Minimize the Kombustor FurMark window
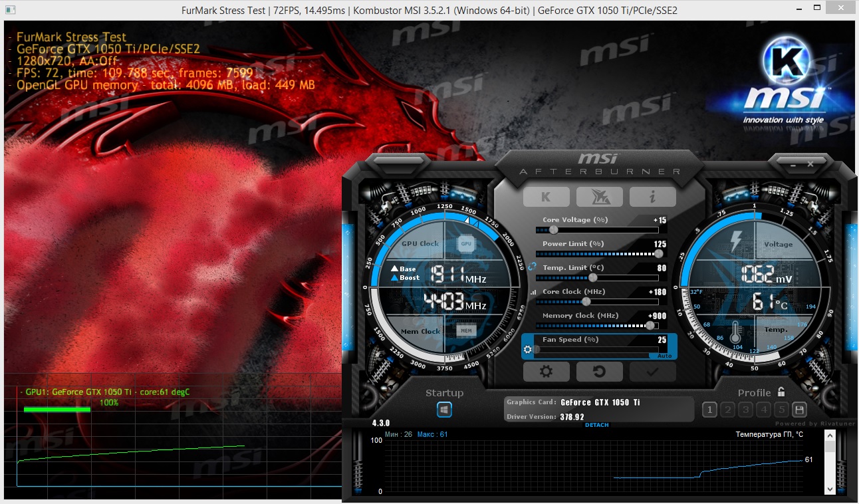Image resolution: width=859 pixels, height=504 pixels. [x=800, y=10]
